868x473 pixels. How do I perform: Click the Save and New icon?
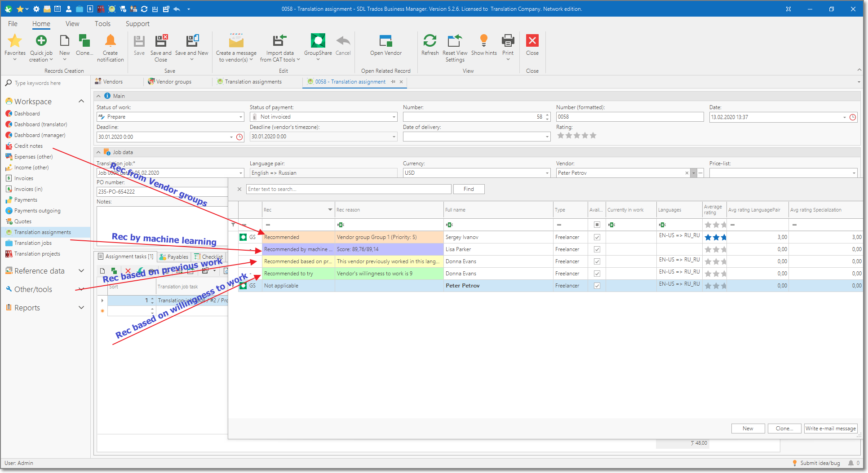[x=192, y=41]
